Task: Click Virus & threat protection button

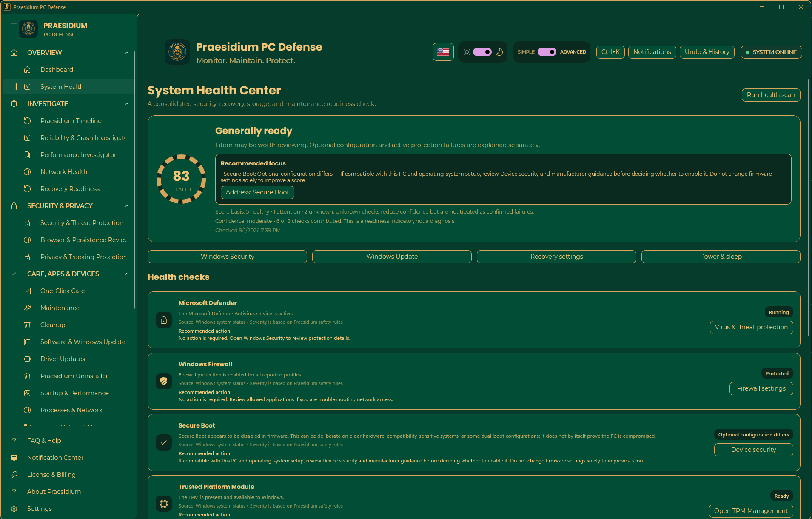Action: click(751, 327)
